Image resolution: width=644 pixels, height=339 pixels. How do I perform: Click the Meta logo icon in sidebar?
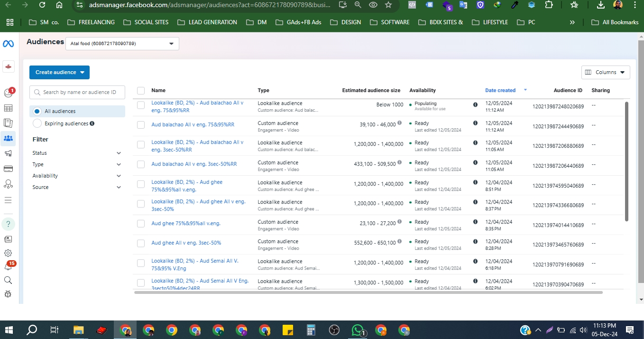click(x=8, y=44)
